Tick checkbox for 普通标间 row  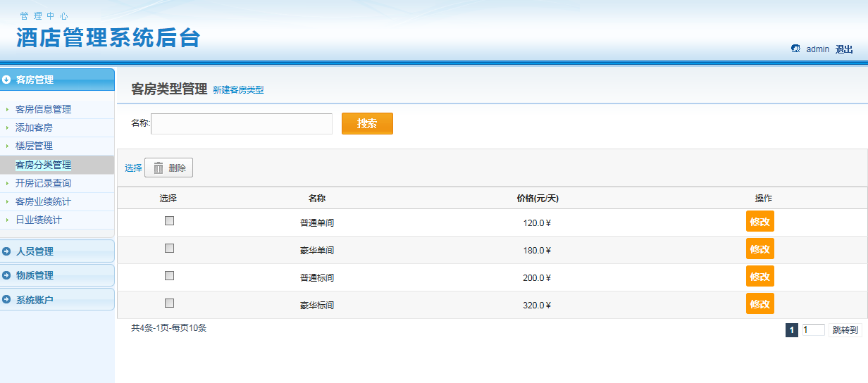[169, 275]
